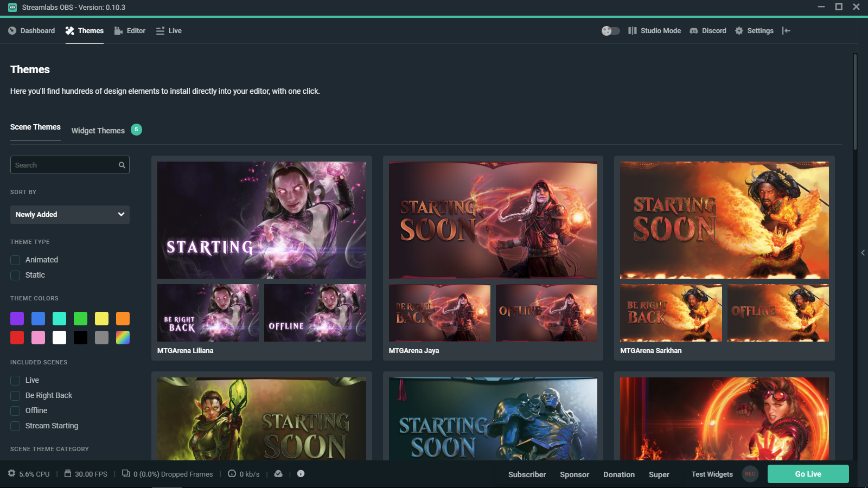Click the vertical page scrollbar
Screen dimensions: 868x488
tap(855, 101)
